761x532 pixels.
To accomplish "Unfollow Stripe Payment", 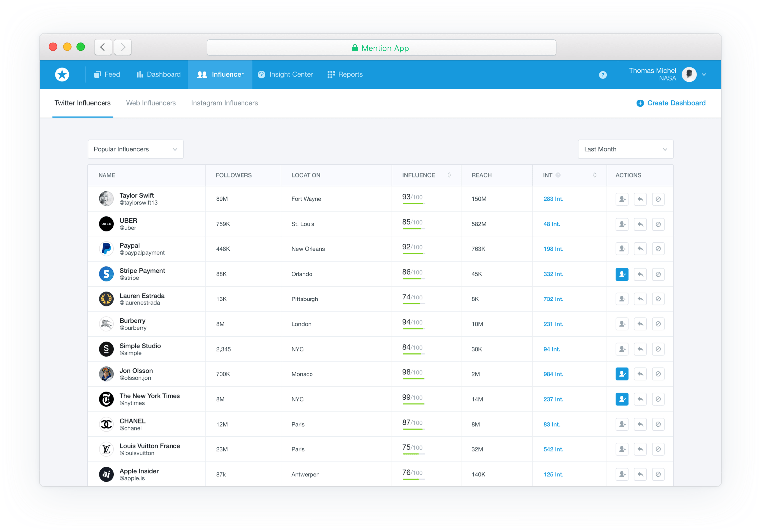I will (x=622, y=274).
